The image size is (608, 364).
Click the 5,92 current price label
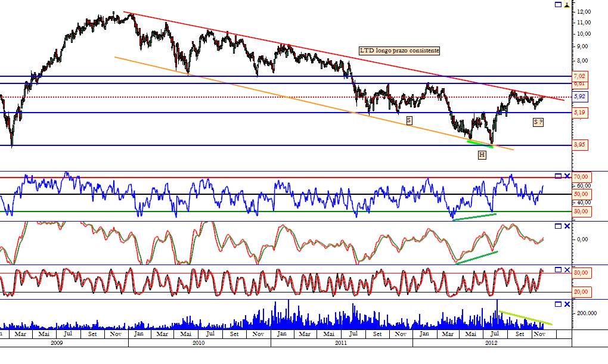click(580, 97)
